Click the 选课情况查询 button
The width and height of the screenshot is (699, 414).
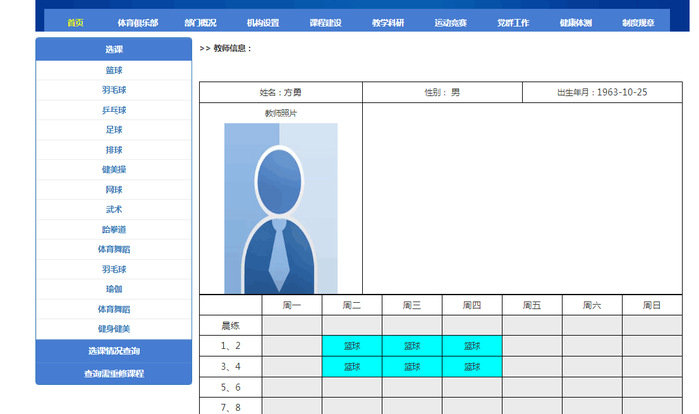coord(114,351)
